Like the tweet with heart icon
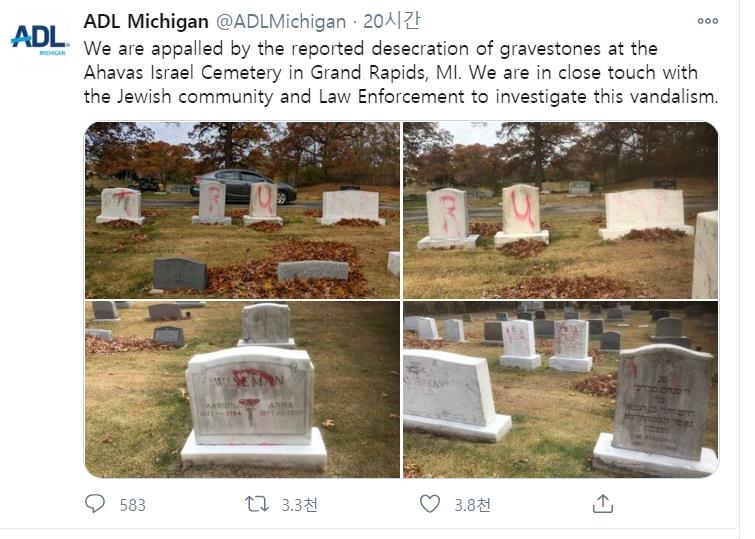 (x=430, y=504)
